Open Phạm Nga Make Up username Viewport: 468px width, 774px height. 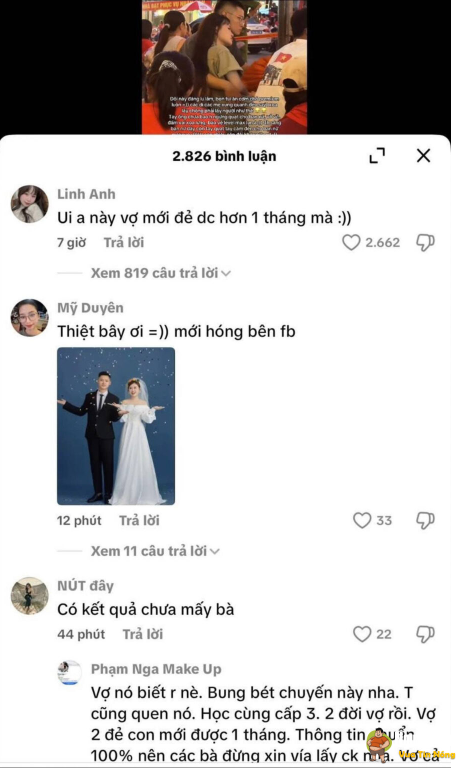(x=156, y=669)
